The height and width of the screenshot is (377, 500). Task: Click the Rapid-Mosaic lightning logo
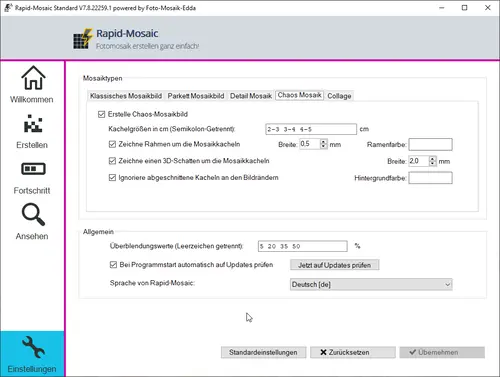83,39
